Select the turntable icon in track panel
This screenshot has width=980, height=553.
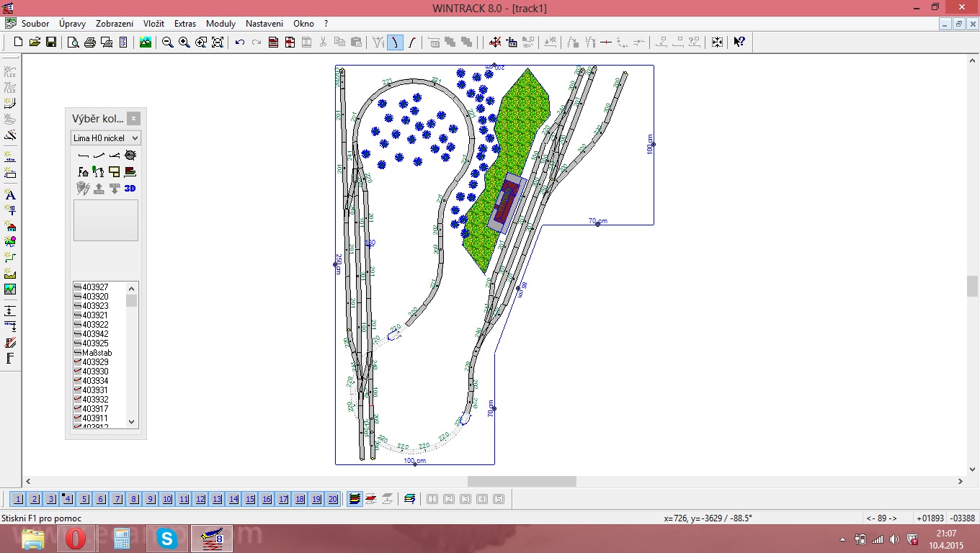tap(130, 155)
